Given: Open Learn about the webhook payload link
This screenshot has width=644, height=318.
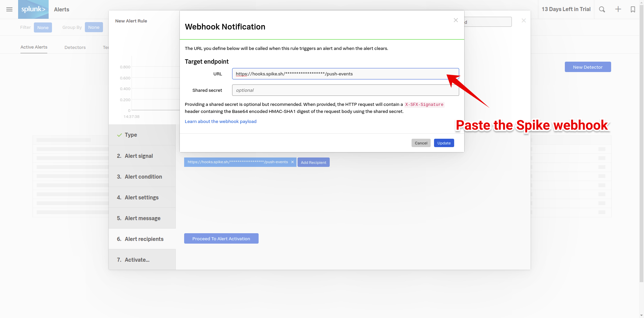Looking at the screenshot, I should pos(220,121).
